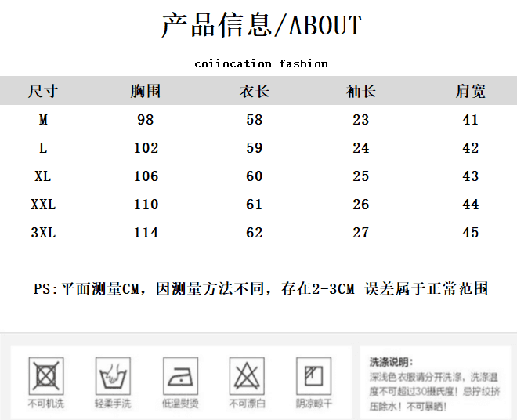
Task: Click the 不可机洗 caption label
Action: click(x=46, y=404)
